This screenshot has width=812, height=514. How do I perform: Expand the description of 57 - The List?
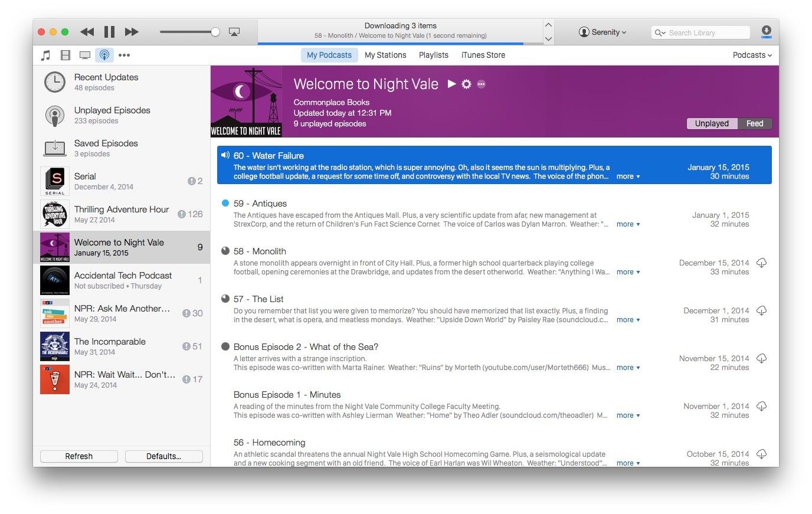(628, 320)
